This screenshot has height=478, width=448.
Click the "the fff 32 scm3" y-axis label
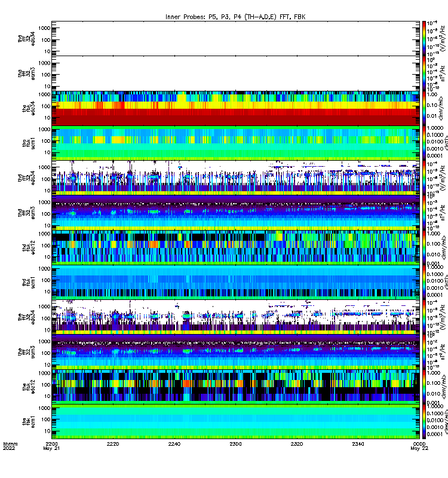pos(26,351)
